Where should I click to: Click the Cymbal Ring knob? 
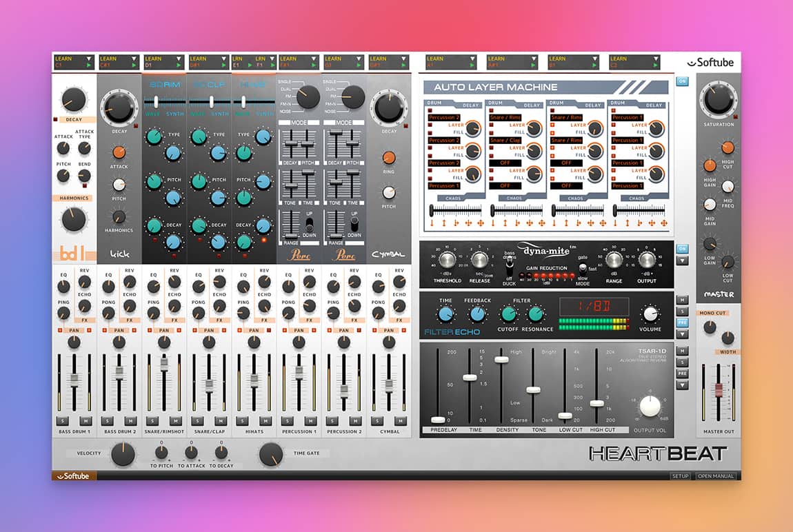click(389, 157)
